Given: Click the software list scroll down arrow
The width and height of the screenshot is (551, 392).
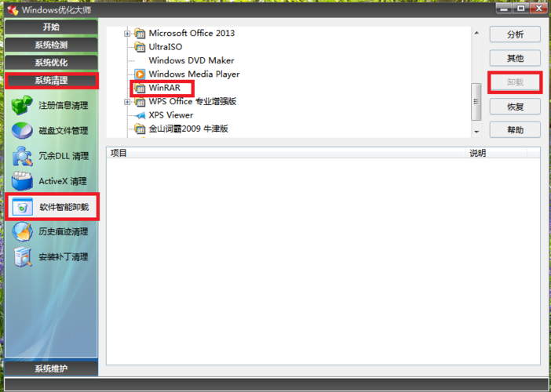Looking at the screenshot, I should coord(476,132).
